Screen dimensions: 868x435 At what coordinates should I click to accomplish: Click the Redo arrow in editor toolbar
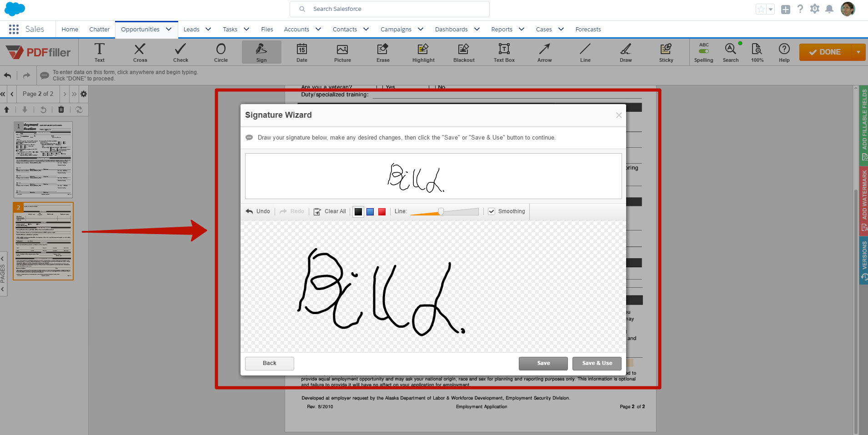coord(27,75)
